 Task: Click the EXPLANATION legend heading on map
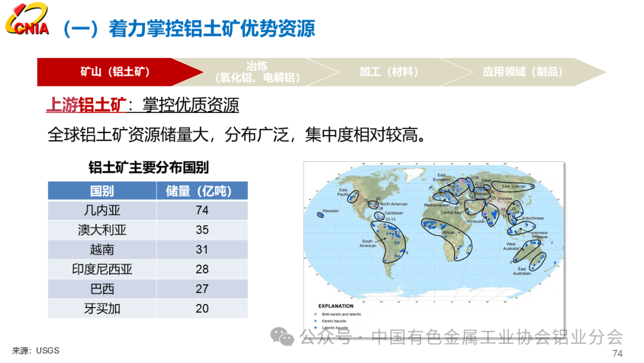[336, 306]
